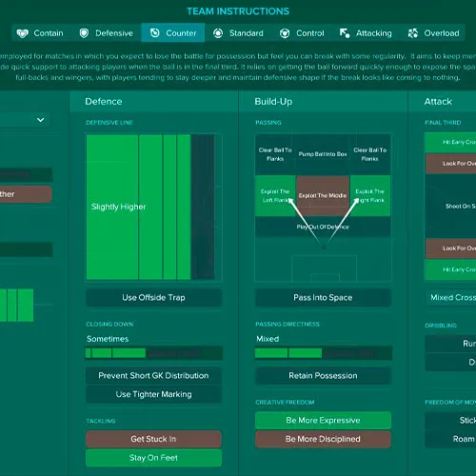Click the TEAM INSTRUCTIONS title

click(x=238, y=11)
